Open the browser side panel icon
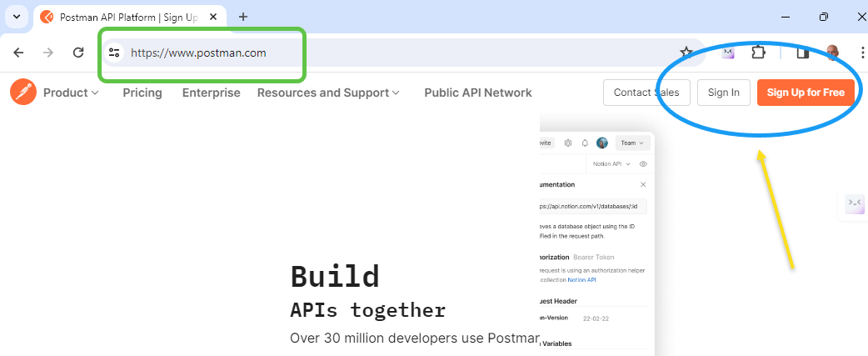Screen dimensions: 868x356 click(x=803, y=53)
